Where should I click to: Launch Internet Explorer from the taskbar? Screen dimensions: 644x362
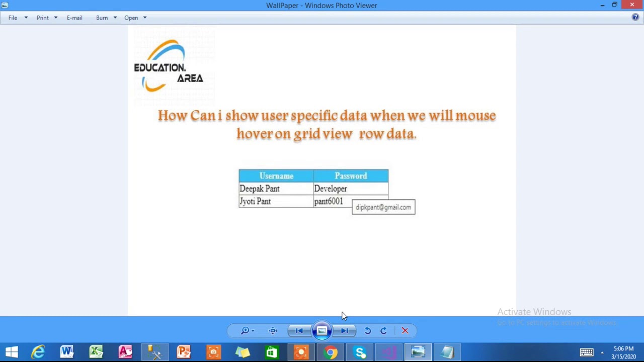click(38, 352)
